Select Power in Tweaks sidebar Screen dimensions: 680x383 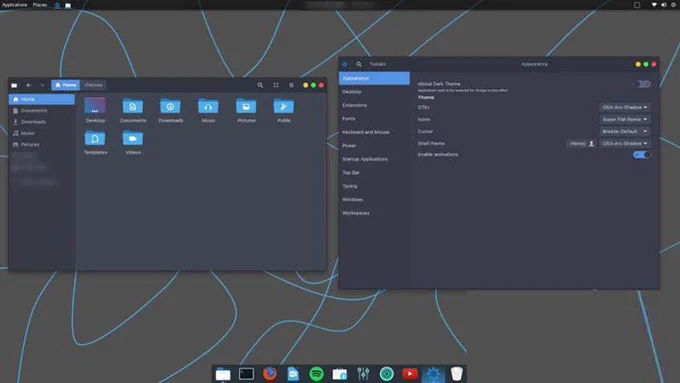(x=374, y=145)
